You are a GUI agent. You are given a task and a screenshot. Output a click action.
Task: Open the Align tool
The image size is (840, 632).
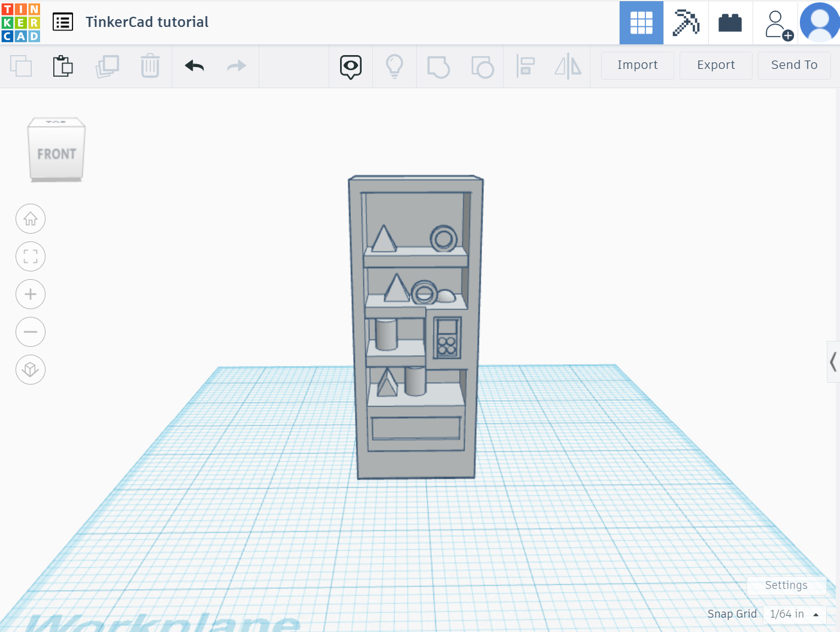click(526, 66)
